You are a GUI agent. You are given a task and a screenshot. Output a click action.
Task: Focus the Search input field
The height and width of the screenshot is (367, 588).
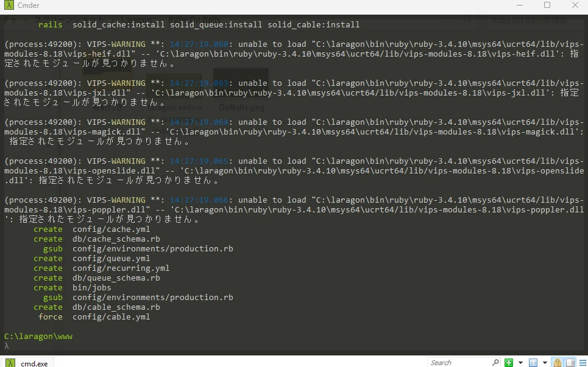point(460,363)
